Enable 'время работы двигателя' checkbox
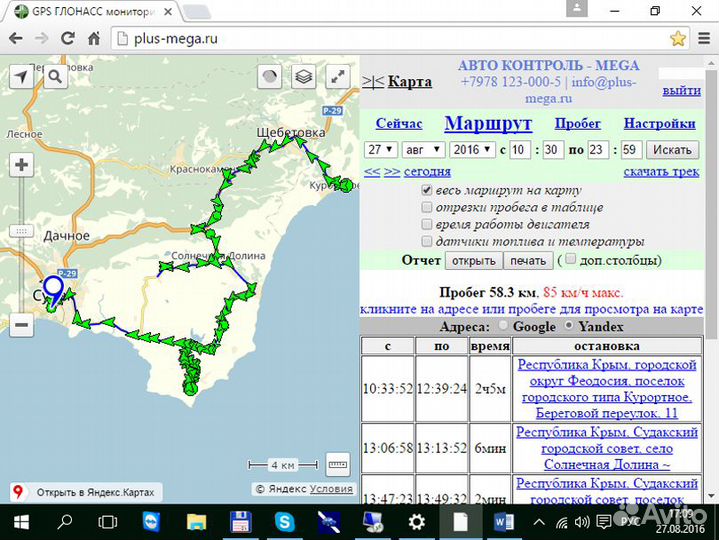Image resolution: width=719 pixels, height=540 pixels. (427, 224)
